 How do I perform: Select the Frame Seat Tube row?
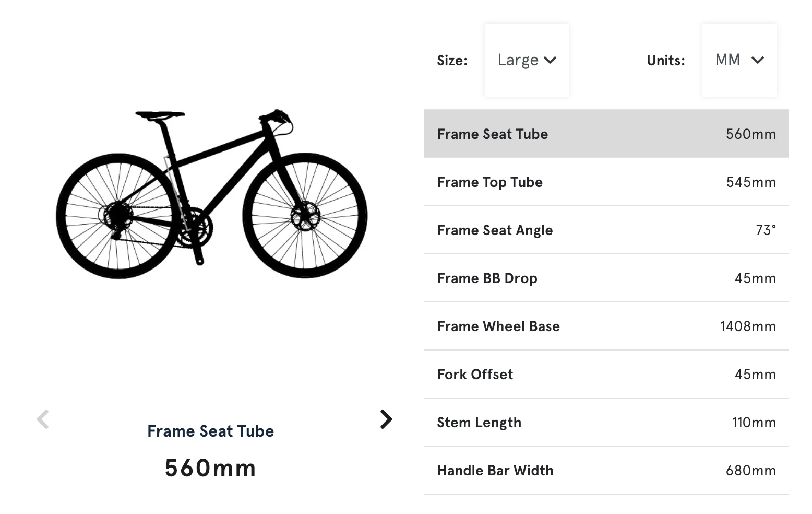606,134
